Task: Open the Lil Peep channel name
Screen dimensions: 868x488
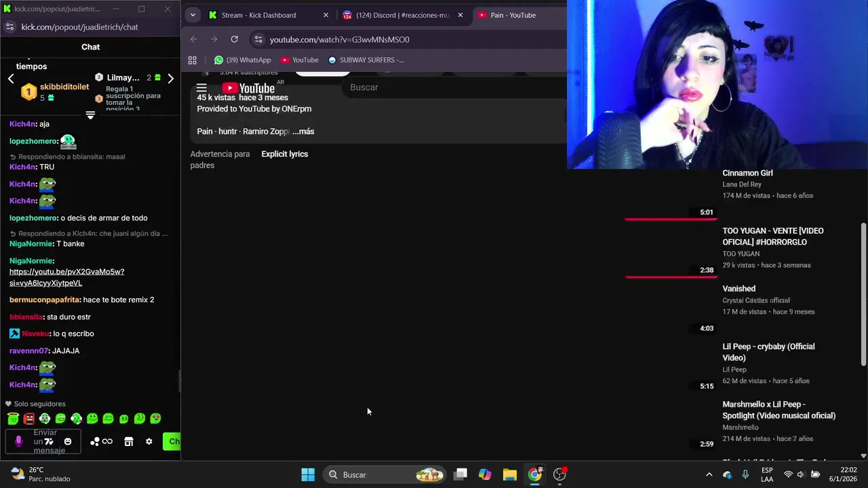Action: pos(734,369)
